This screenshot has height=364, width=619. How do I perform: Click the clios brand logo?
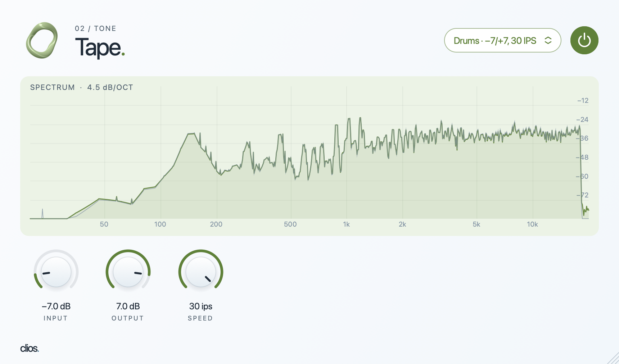tap(30, 348)
